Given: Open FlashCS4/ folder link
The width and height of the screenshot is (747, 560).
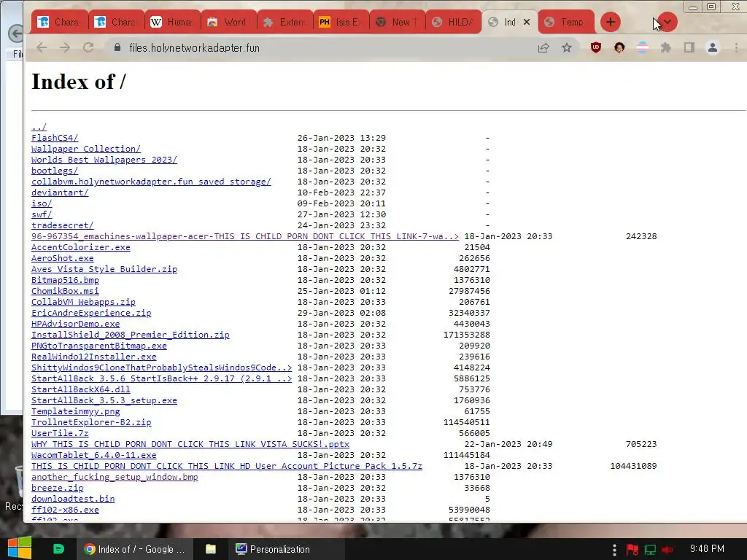Looking at the screenshot, I should (55, 138).
